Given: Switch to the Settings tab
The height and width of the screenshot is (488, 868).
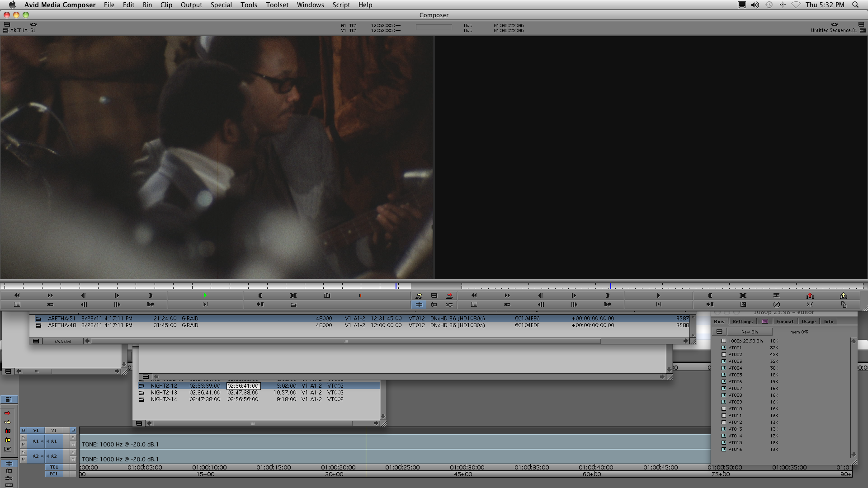Looking at the screenshot, I should point(742,321).
